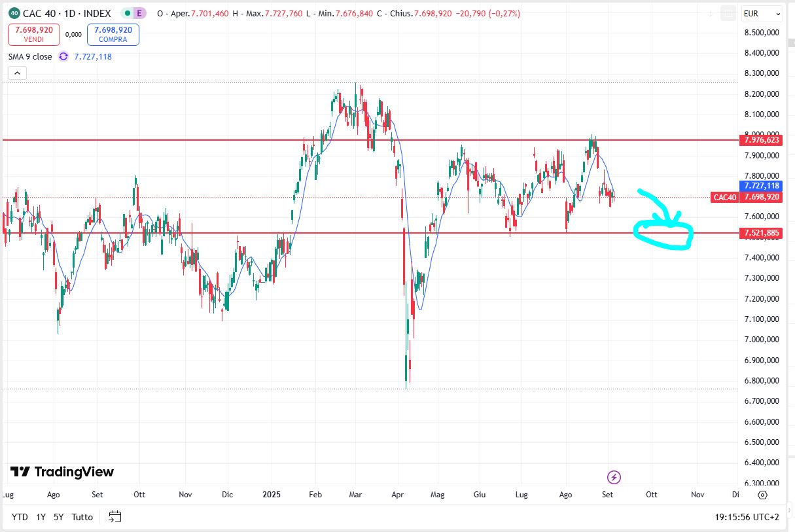Select the YTD time range
This screenshot has height=532, width=795.
pos(20,517)
